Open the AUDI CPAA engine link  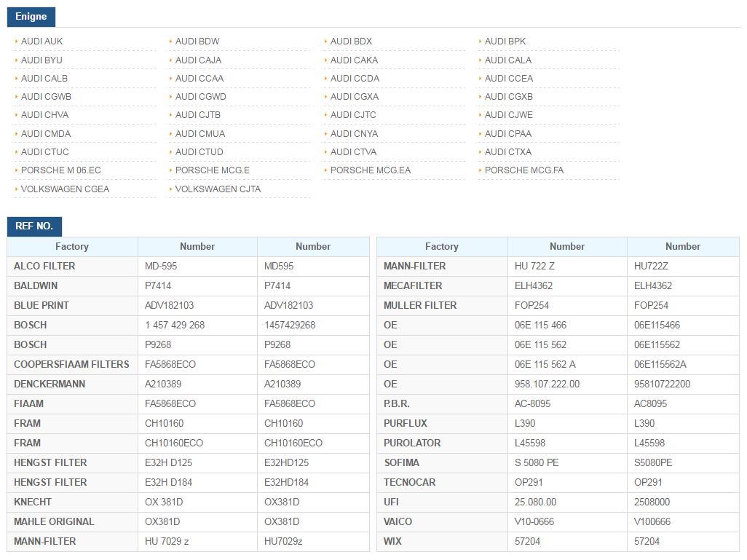[x=508, y=134]
